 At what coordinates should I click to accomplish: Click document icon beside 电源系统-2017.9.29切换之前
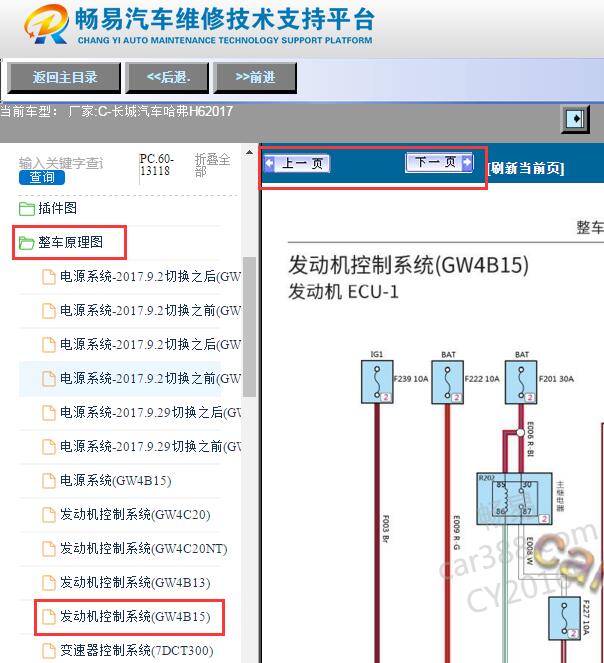[49, 447]
